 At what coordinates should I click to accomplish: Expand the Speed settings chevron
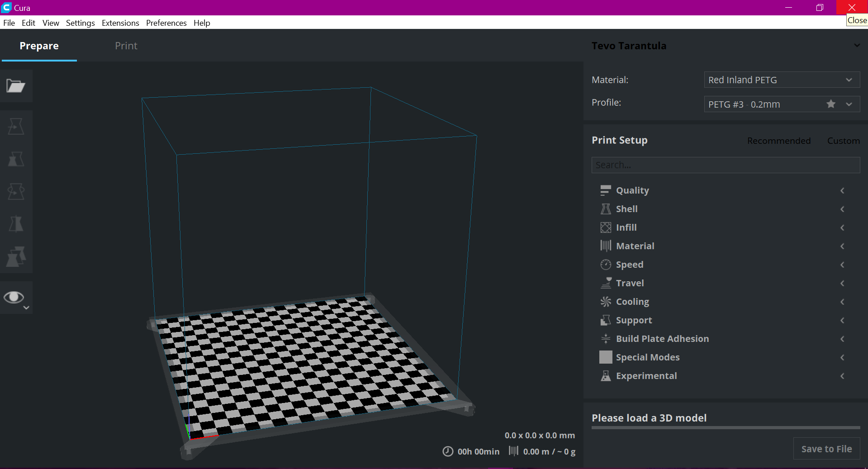pos(842,265)
